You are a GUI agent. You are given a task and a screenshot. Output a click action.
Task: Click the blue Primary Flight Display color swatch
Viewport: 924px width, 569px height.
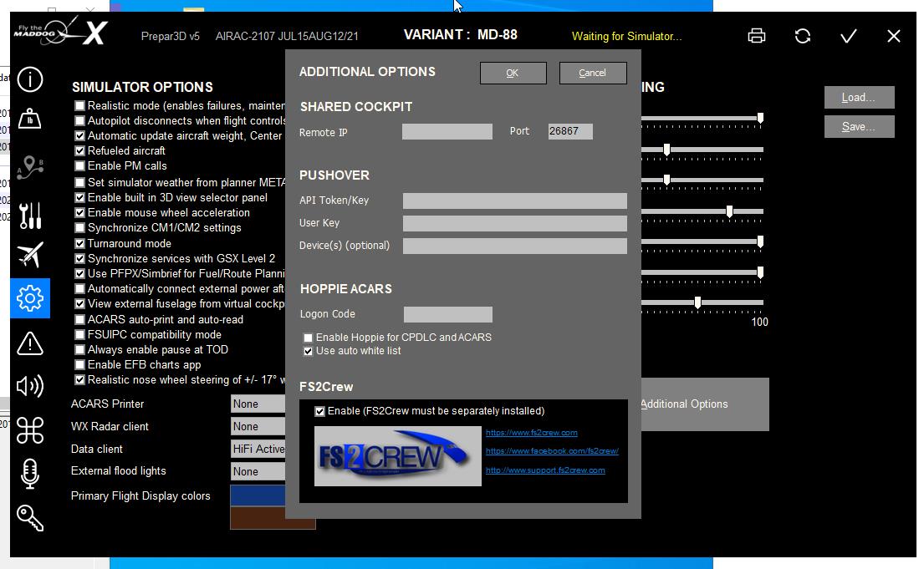[258, 495]
